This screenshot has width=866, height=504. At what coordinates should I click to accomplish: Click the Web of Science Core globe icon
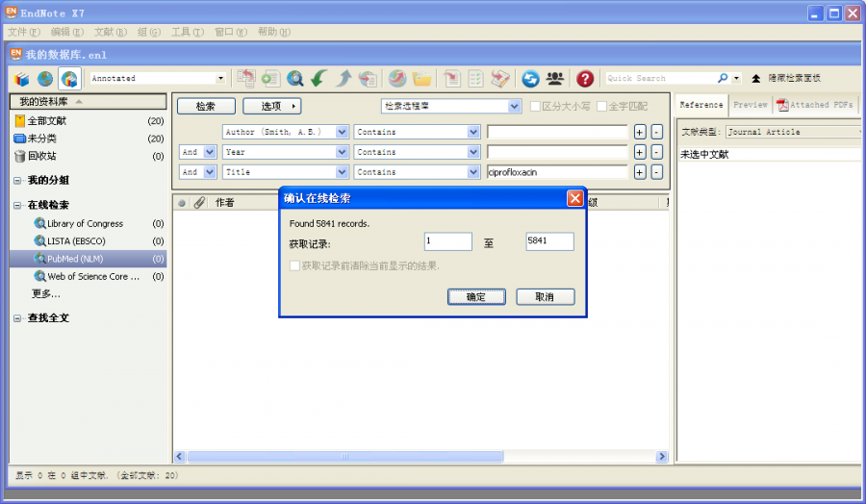click(x=39, y=276)
